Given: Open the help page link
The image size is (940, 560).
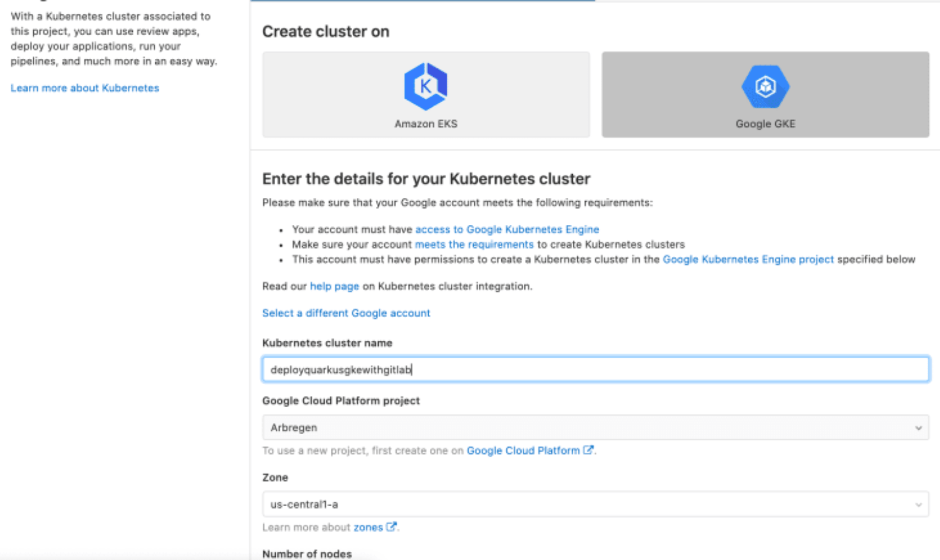Looking at the screenshot, I should pos(334,286).
